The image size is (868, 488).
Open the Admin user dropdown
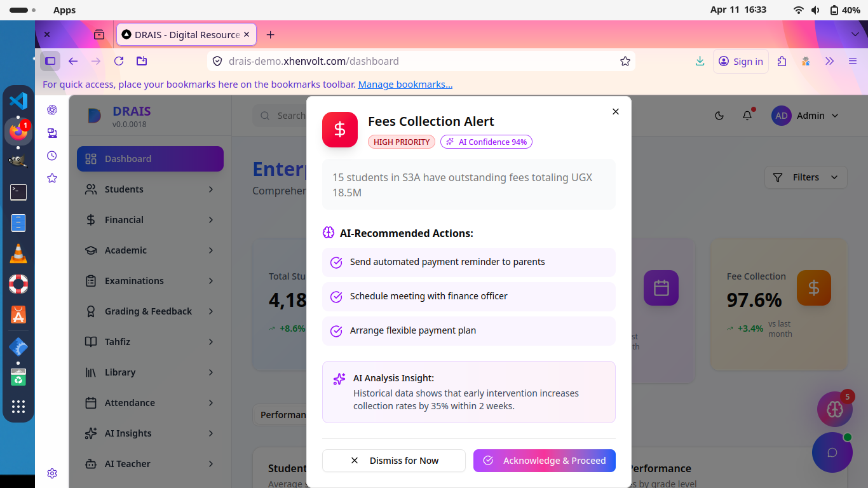(x=805, y=116)
